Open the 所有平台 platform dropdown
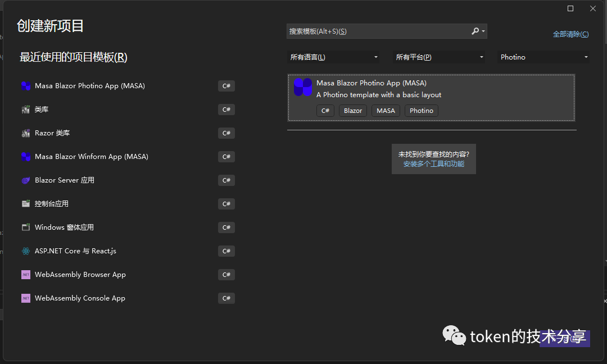This screenshot has width=607, height=364. click(439, 57)
